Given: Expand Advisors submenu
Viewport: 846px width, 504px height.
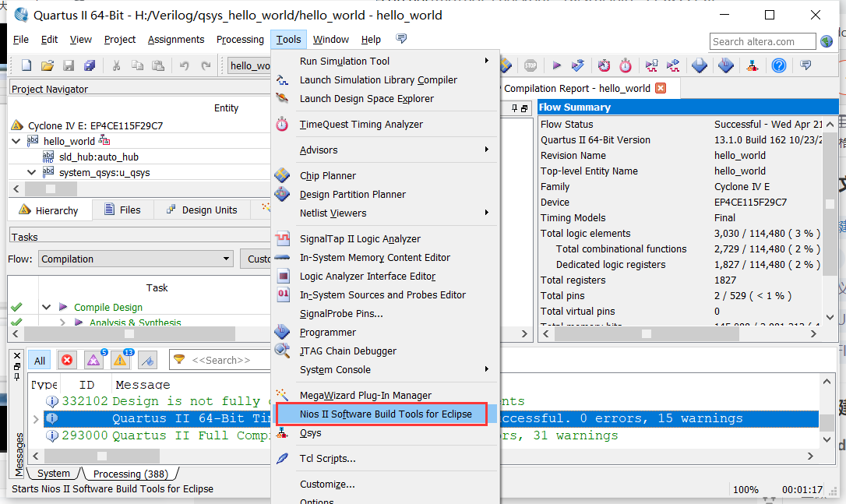Looking at the screenshot, I should (386, 150).
